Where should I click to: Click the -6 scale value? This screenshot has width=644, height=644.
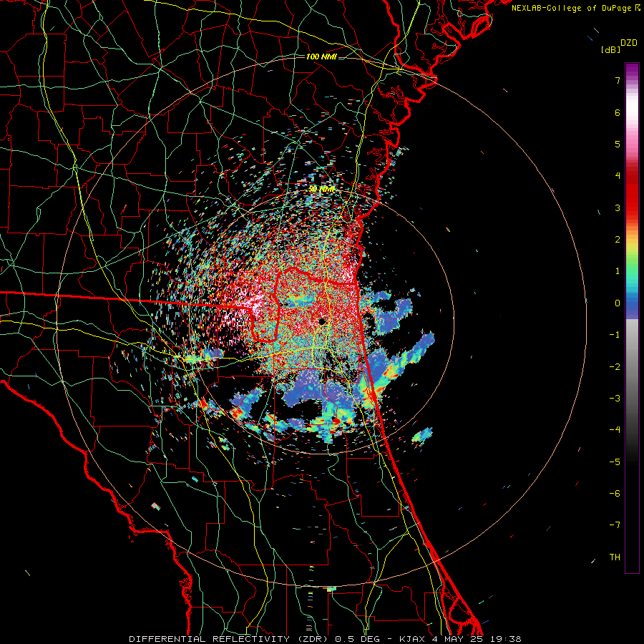(x=615, y=494)
